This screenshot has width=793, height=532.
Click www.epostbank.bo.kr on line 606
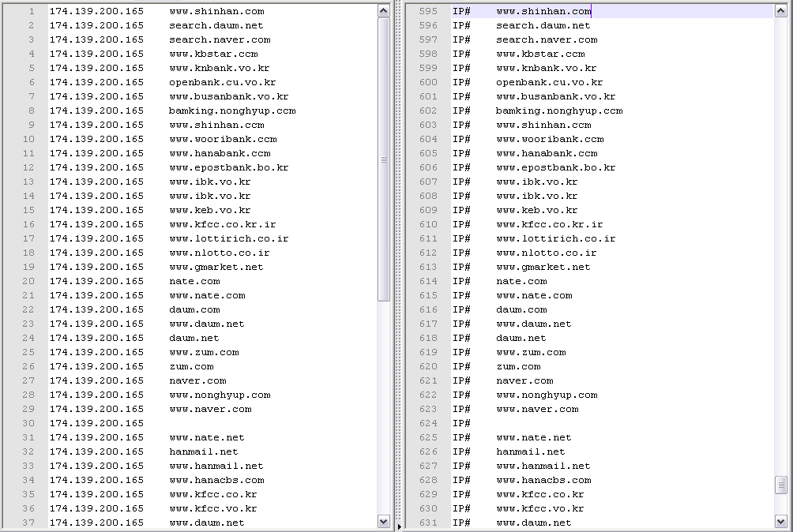point(555,167)
